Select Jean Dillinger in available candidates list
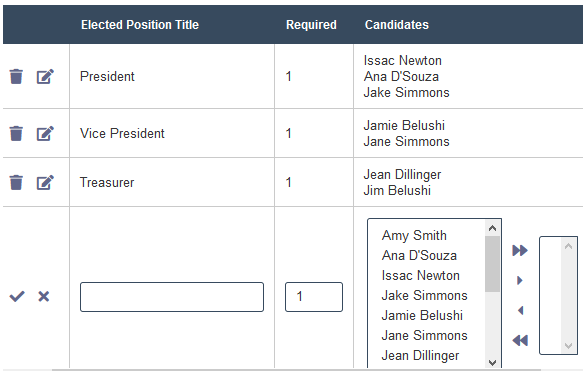Image resolution: width=583 pixels, height=371 pixels. pyautogui.click(x=420, y=356)
